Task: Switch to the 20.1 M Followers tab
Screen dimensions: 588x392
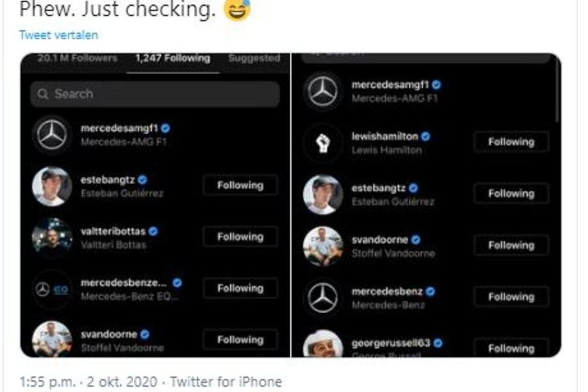Action: (77, 58)
